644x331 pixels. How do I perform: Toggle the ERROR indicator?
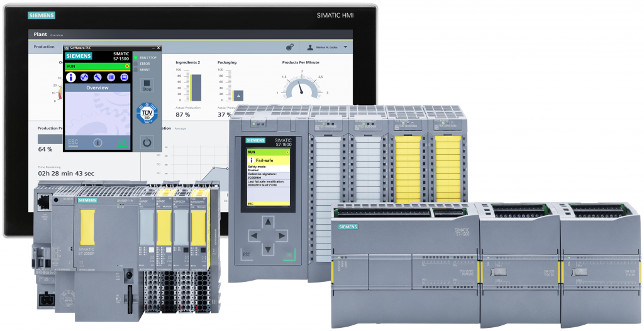136,64
